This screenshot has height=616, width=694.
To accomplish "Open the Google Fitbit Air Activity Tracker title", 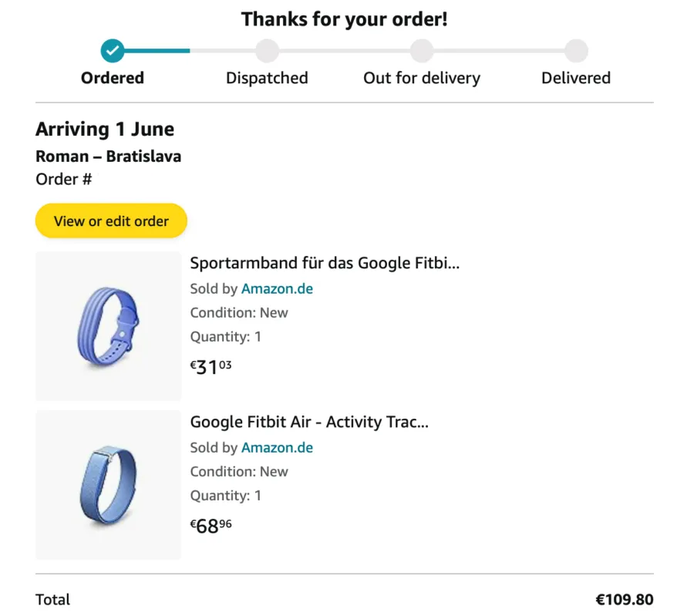I will point(309,422).
